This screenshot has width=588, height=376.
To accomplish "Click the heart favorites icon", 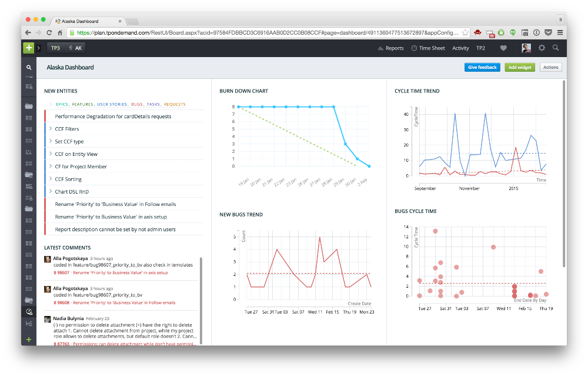I will 503,48.
